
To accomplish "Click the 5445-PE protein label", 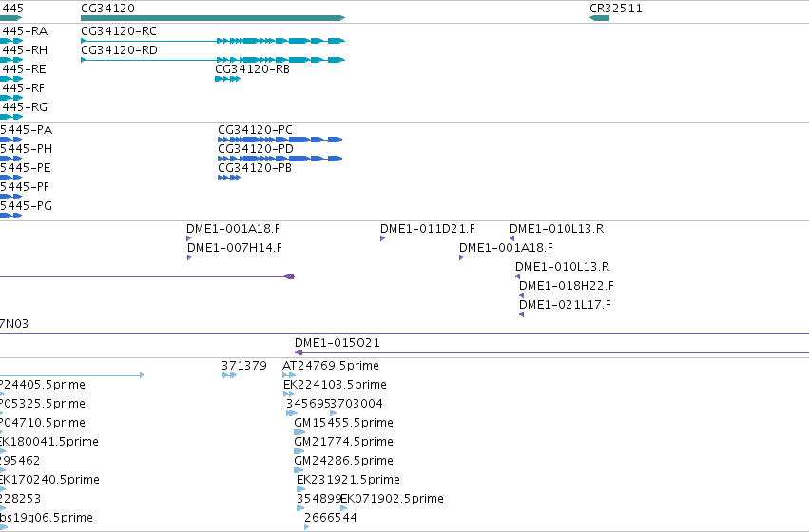I will (26, 167).
